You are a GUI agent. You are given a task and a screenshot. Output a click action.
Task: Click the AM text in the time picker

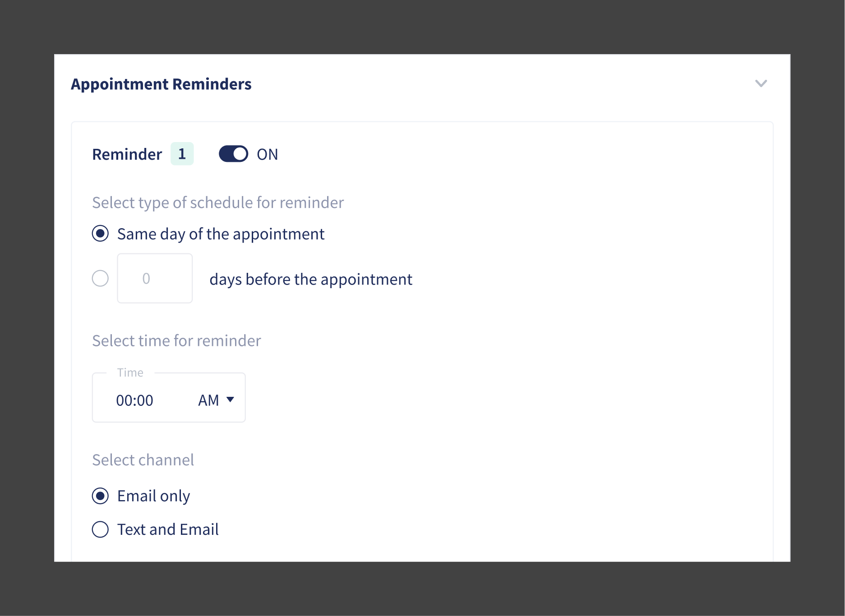[x=208, y=400]
